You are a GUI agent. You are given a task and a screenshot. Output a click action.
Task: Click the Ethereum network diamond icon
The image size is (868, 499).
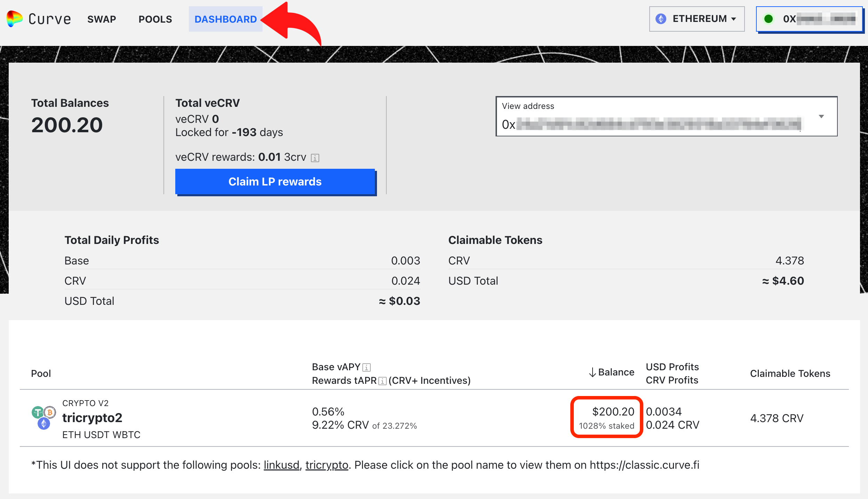661,19
